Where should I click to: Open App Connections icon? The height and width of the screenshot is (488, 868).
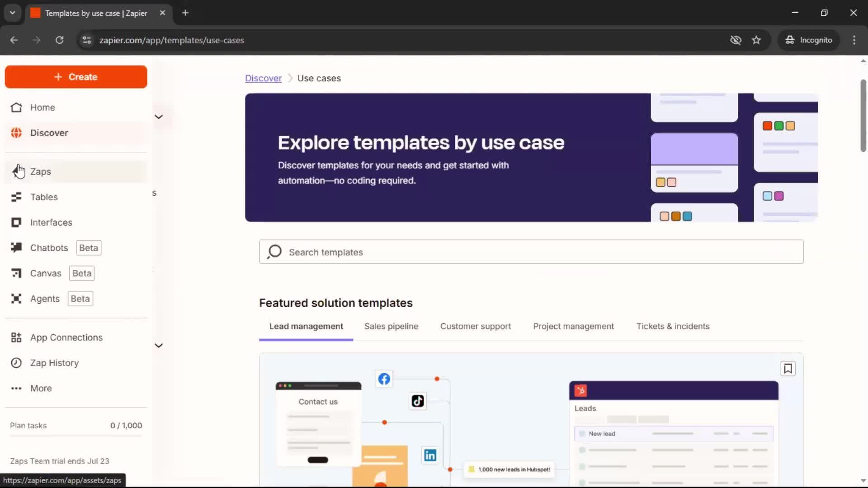click(x=16, y=338)
